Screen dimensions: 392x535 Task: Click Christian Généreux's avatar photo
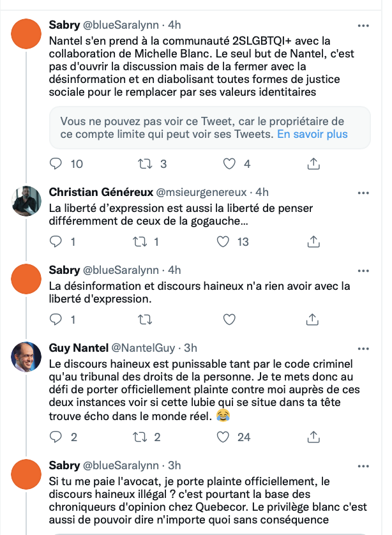(26, 201)
